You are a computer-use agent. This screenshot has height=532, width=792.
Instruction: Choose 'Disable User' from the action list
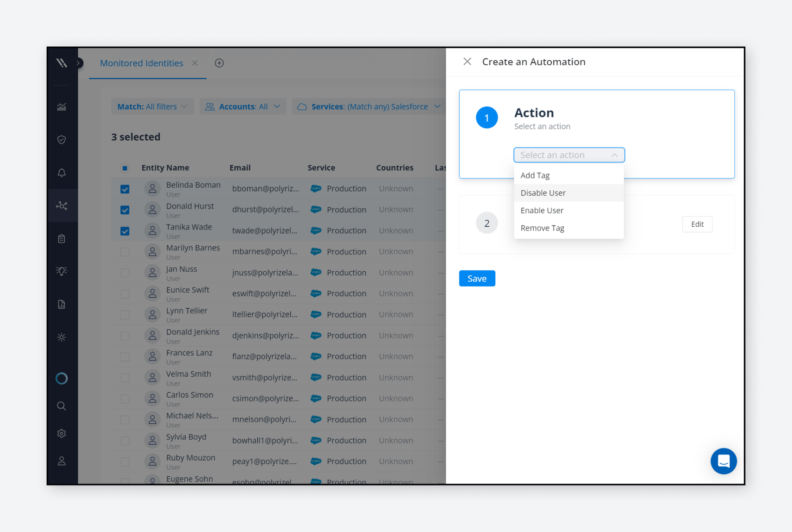(x=543, y=193)
